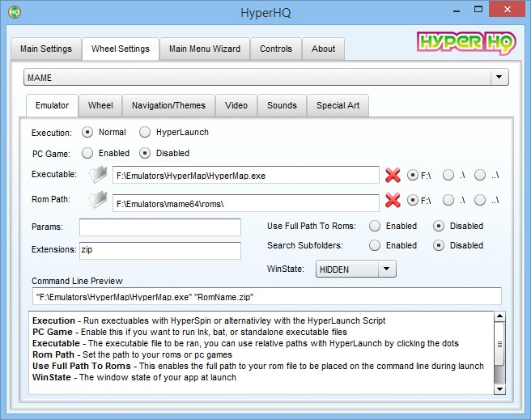Open the Video sub-tab

pyautogui.click(x=236, y=105)
